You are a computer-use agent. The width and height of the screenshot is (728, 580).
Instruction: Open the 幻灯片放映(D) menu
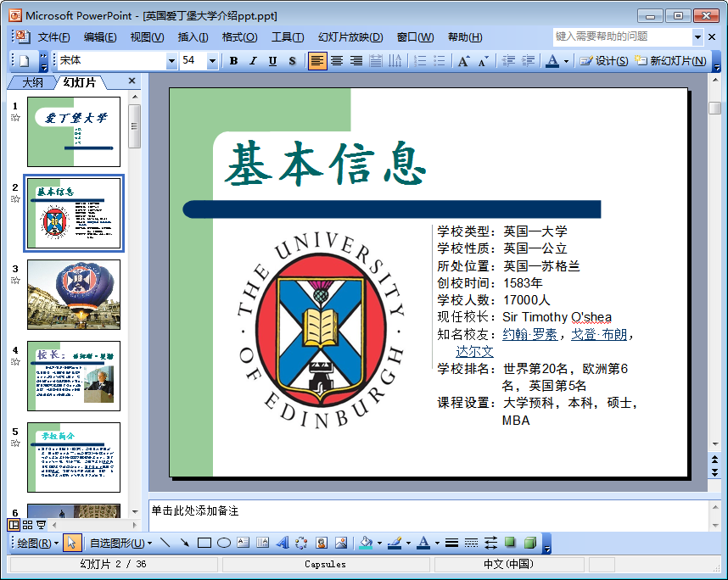coord(350,37)
